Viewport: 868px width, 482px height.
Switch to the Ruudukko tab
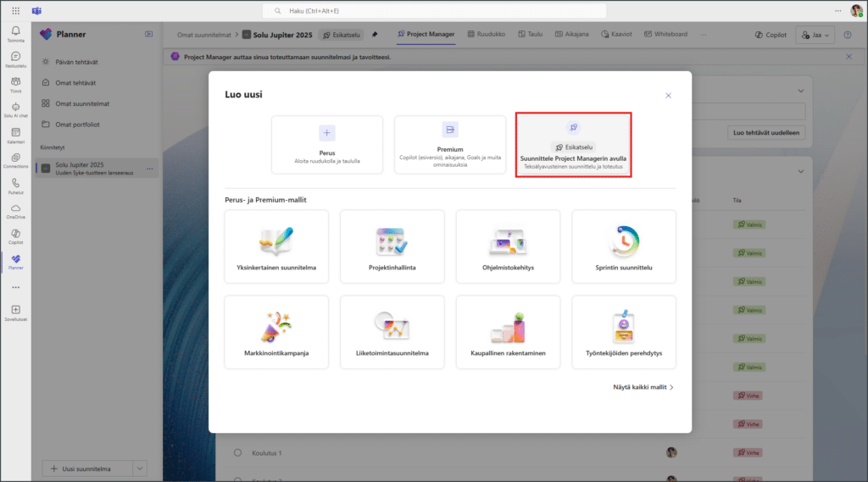[x=485, y=35]
